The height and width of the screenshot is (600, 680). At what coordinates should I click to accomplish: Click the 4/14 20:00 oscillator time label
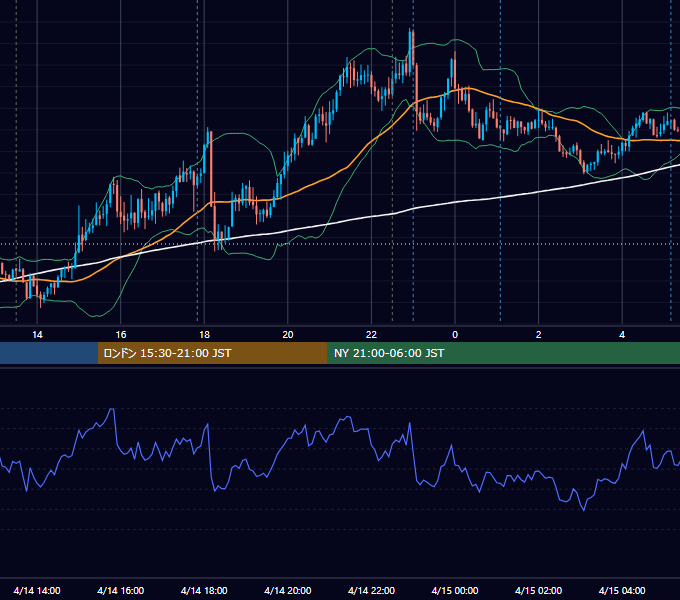288,590
